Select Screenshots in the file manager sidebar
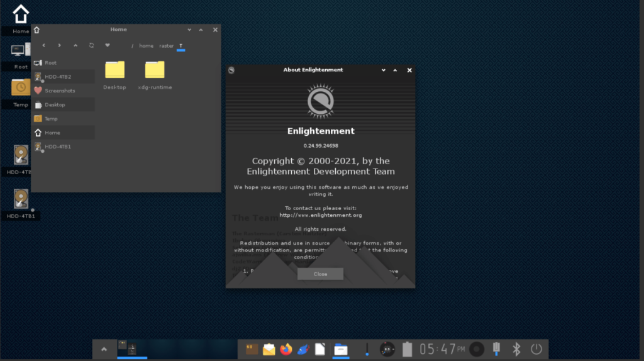This screenshot has height=361, width=644. click(64, 91)
